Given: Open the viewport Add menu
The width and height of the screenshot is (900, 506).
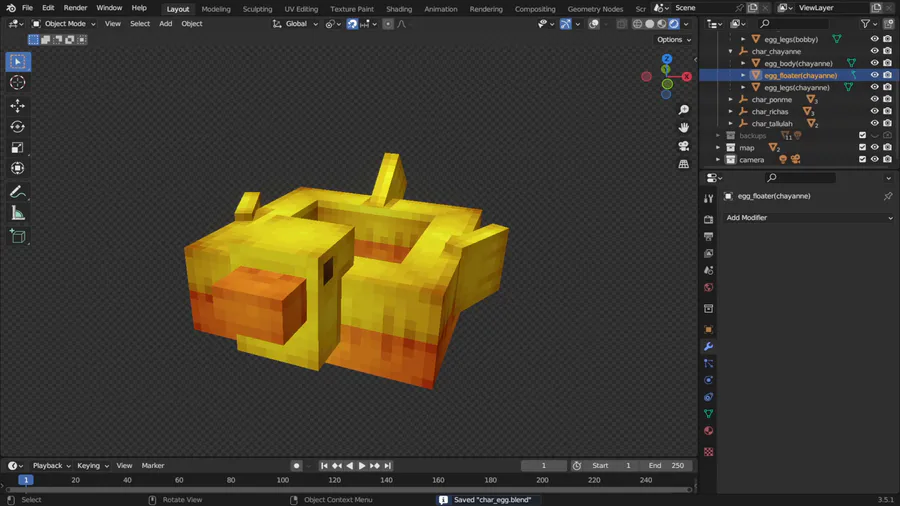Looking at the screenshot, I should point(165,24).
